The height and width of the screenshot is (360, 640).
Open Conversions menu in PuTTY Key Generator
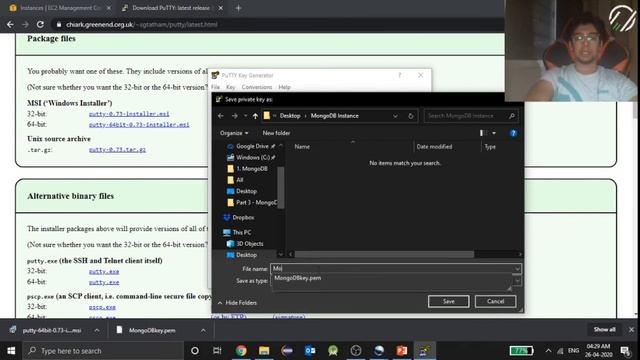point(257,87)
